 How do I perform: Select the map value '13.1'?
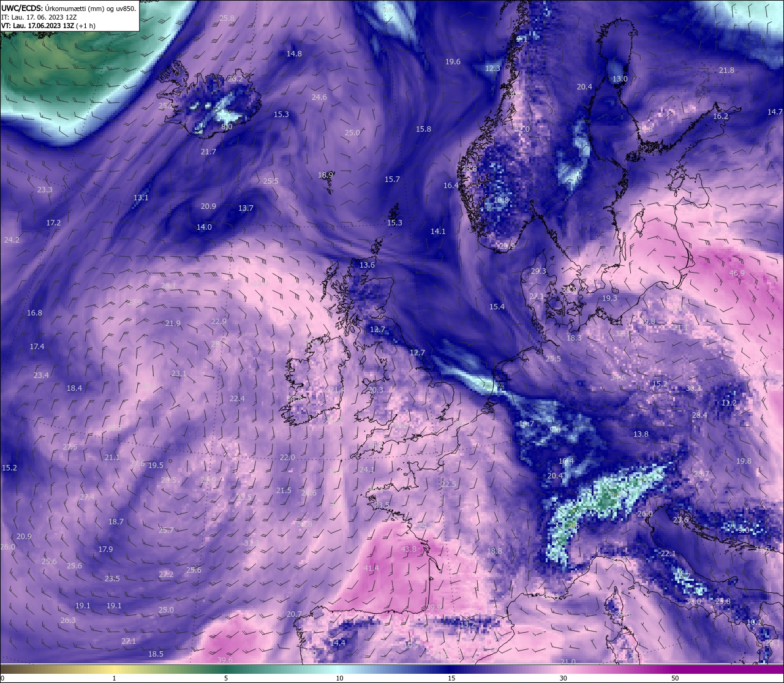[x=141, y=198]
